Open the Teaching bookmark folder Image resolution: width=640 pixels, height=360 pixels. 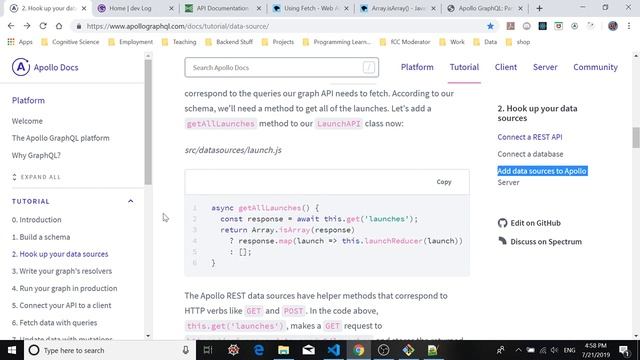[179, 42]
